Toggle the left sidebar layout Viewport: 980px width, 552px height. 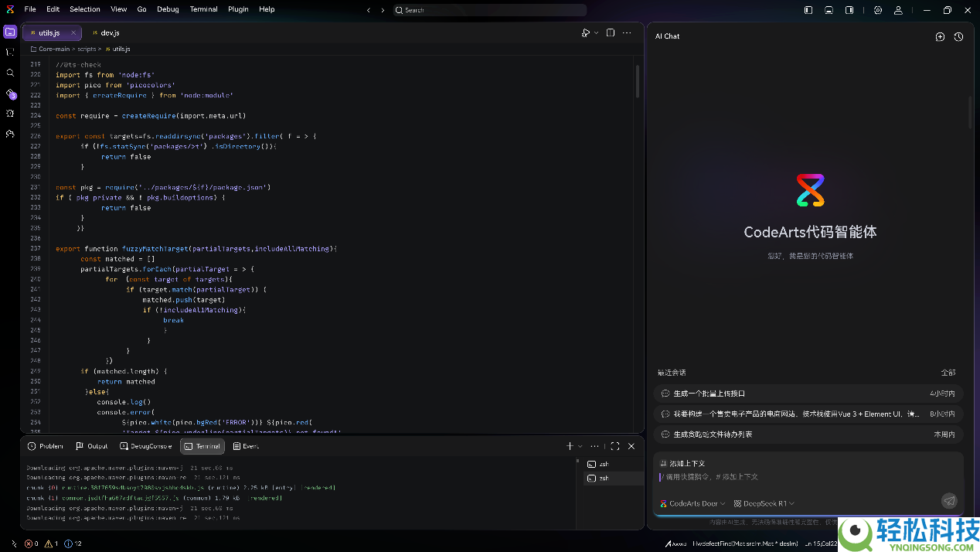(x=808, y=10)
